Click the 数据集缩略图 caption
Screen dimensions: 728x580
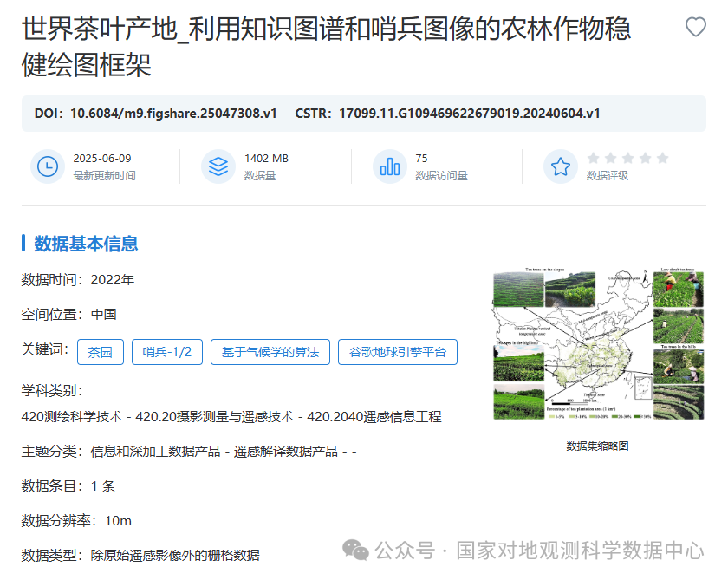pyautogui.click(x=597, y=446)
